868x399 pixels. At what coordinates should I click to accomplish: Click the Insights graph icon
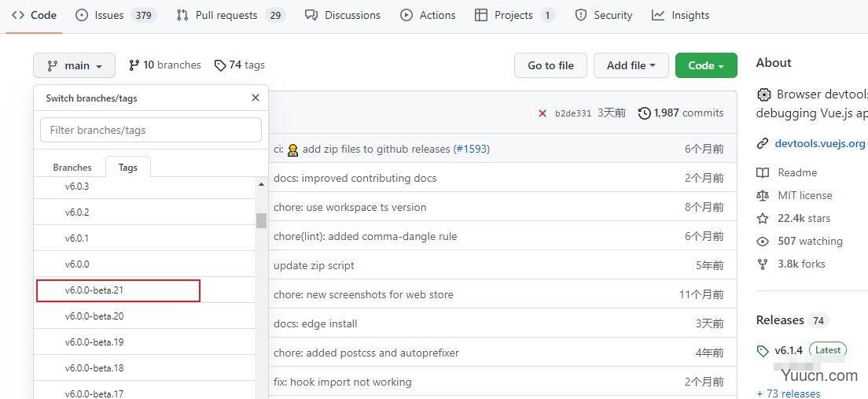658,16
